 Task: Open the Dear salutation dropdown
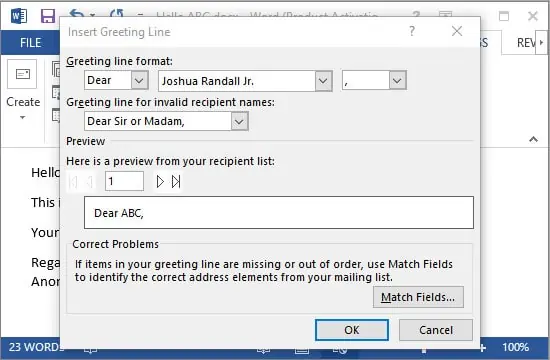(139, 80)
